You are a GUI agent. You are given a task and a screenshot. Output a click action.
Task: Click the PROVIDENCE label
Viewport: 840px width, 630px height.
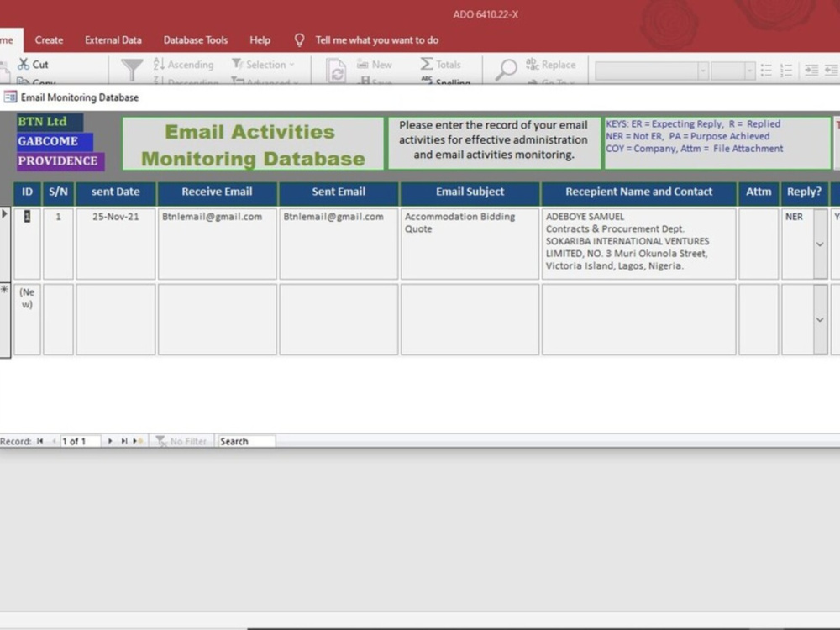click(60, 161)
